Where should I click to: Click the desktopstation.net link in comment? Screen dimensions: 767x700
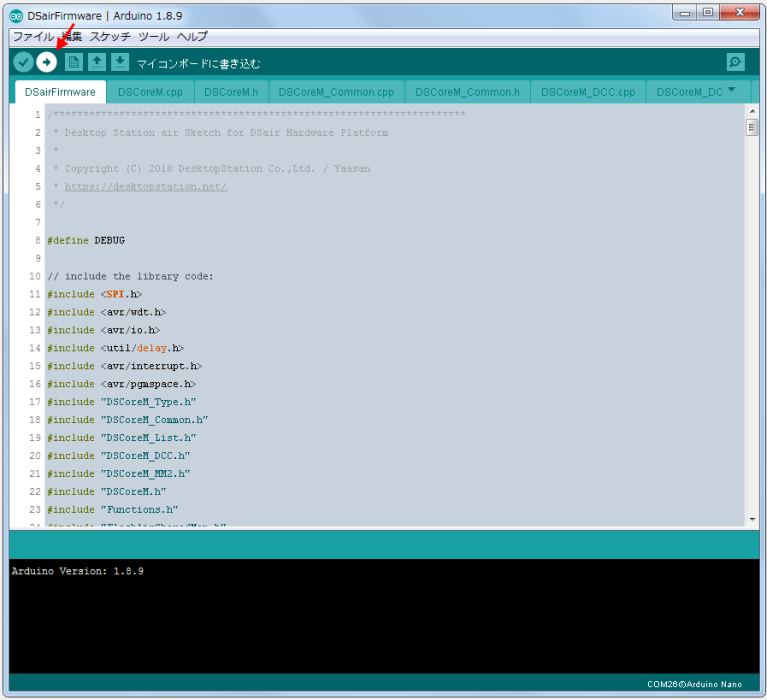point(145,187)
